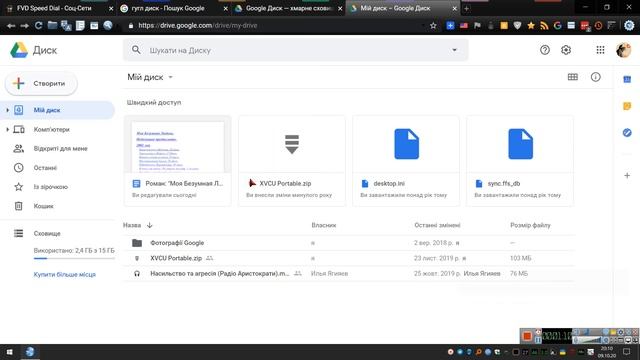Open the taskbar browser app icon
Viewport: 640px width, 360px height.
[30, 352]
